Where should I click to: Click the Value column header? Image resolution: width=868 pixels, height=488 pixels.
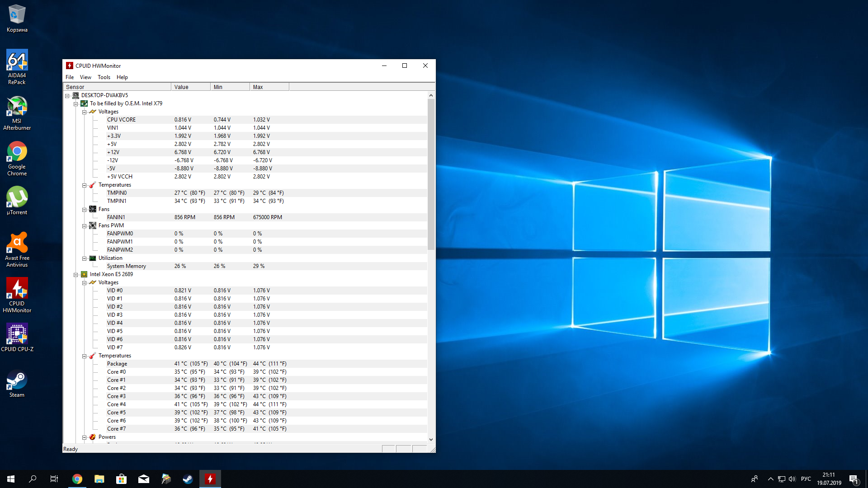(x=190, y=87)
